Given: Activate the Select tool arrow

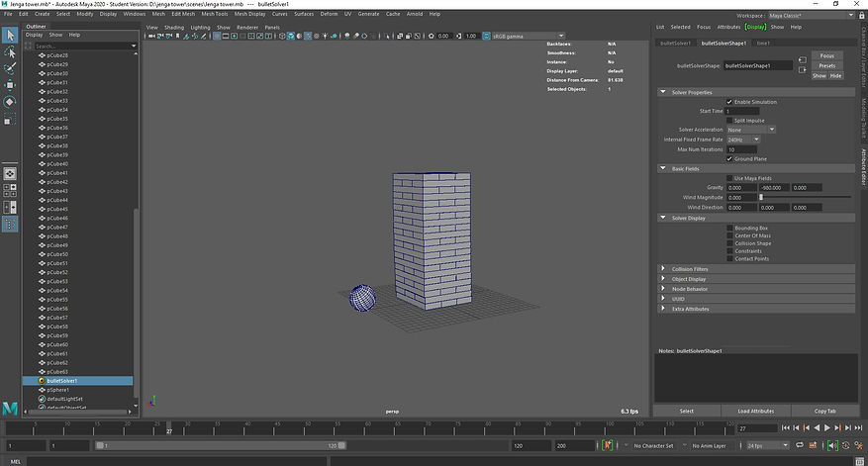Looking at the screenshot, I should tap(10, 36).
